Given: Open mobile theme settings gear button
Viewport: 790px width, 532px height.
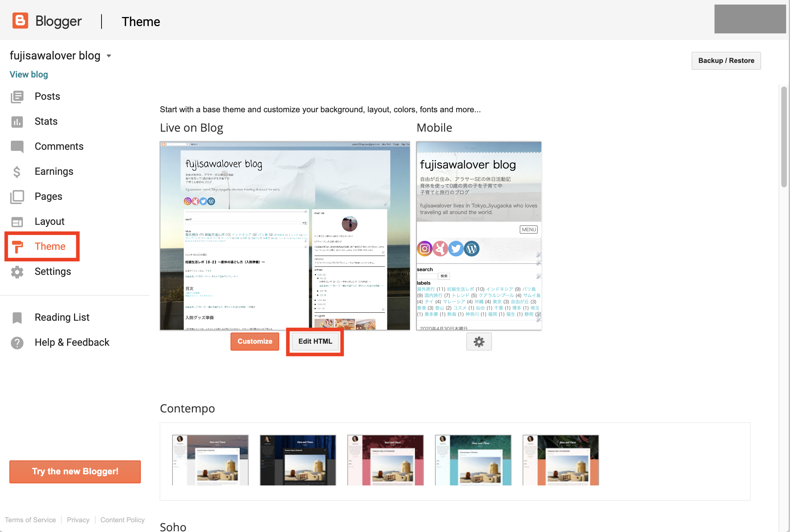Looking at the screenshot, I should pyautogui.click(x=479, y=342).
